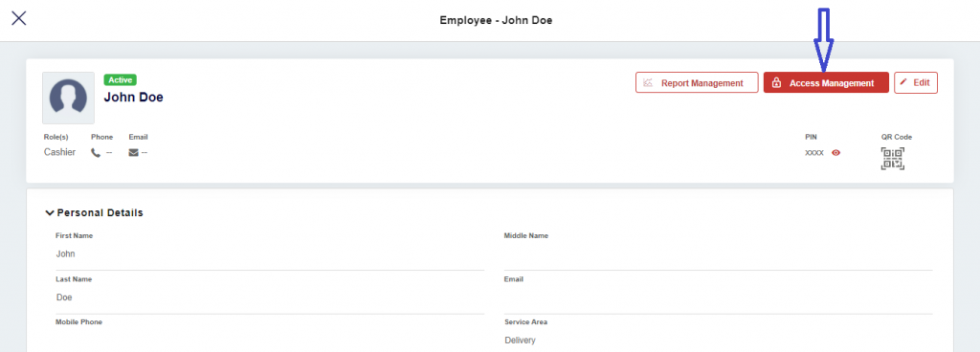Click the Employee - John Doe title

tap(496, 20)
